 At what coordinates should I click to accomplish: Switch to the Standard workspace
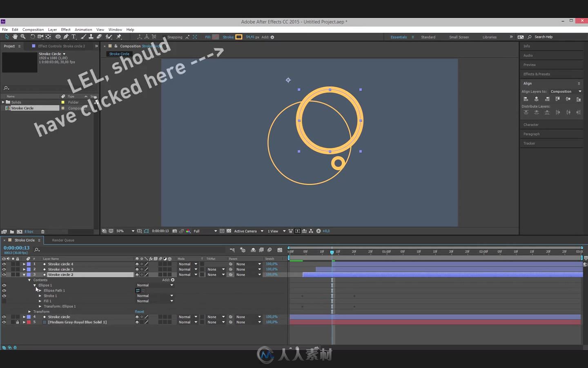pyautogui.click(x=428, y=37)
